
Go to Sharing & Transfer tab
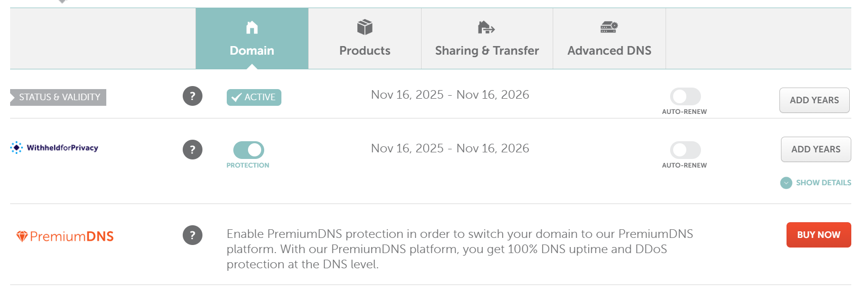[487, 38]
